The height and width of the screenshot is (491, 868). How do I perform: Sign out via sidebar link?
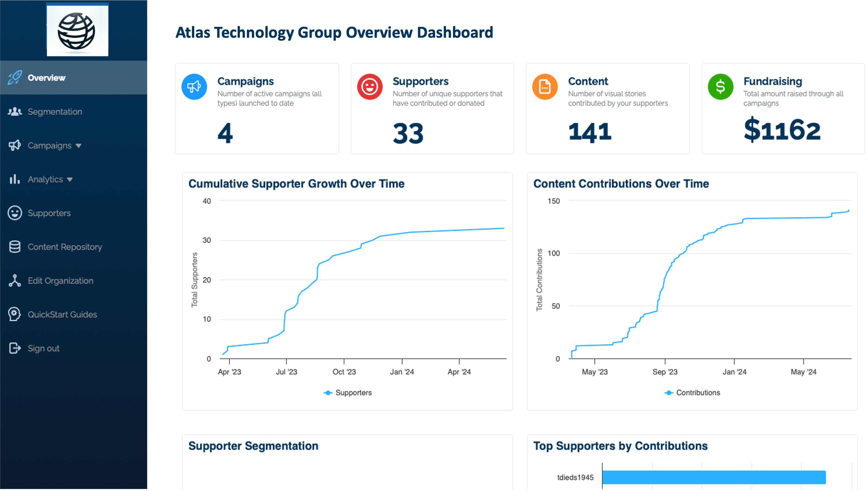[x=44, y=348]
